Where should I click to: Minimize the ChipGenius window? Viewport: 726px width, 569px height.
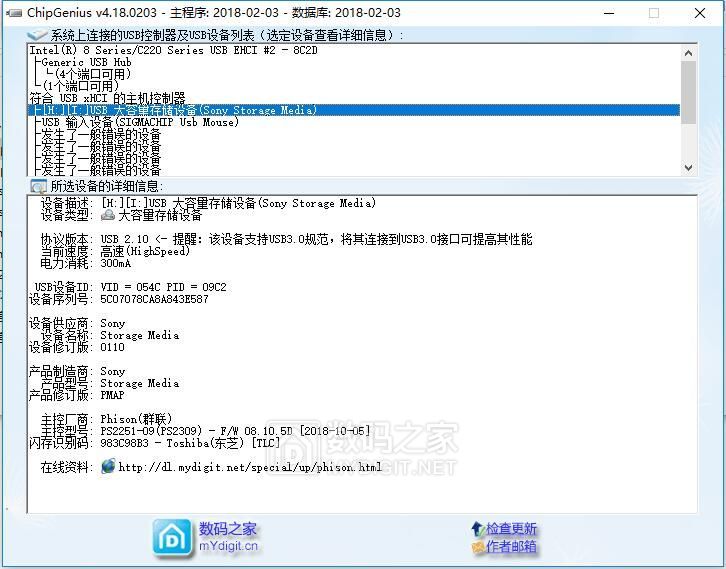(x=608, y=13)
